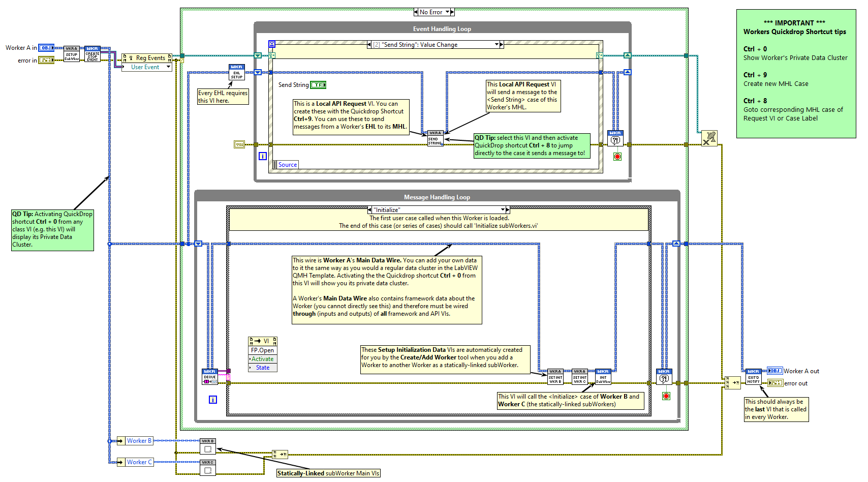Select the Exit'd Notify VI
This screenshot has height=482, width=868.
coord(753,377)
